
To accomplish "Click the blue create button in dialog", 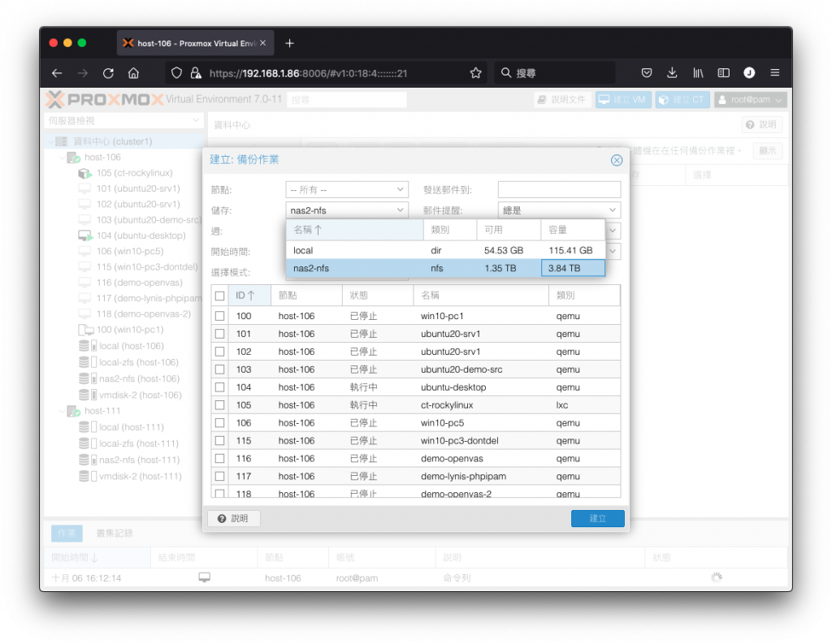I will 597,518.
